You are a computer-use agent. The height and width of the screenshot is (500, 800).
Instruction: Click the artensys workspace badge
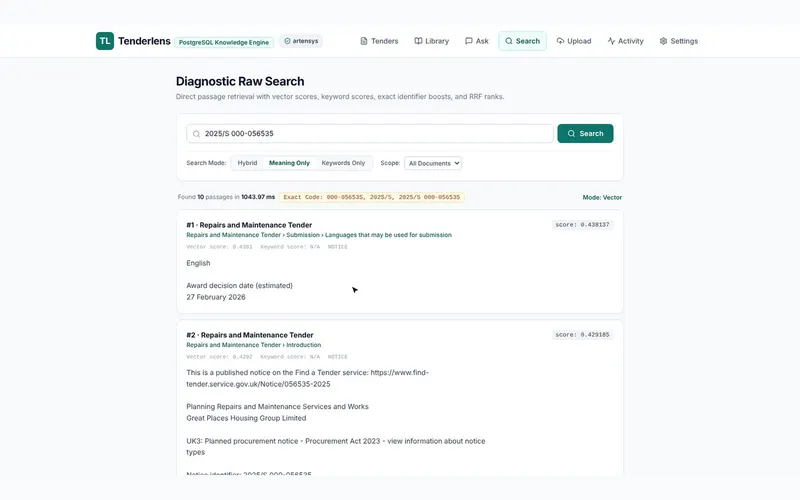301,41
